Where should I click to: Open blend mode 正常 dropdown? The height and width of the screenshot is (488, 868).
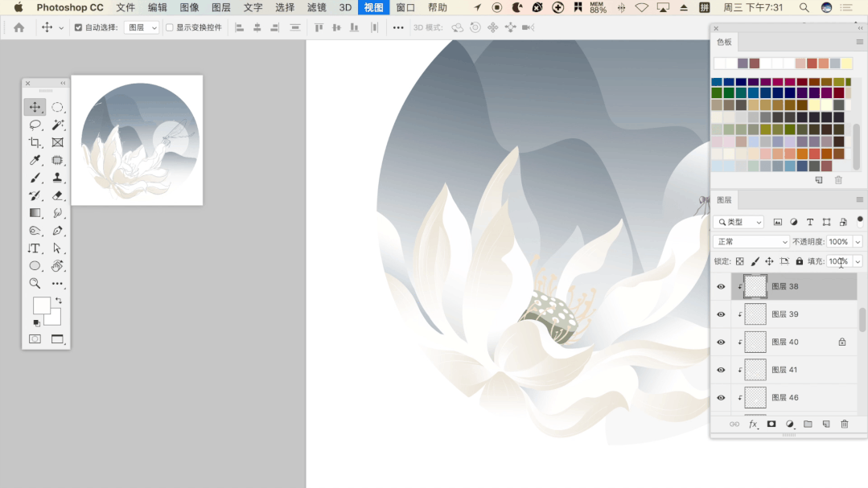[751, 242]
